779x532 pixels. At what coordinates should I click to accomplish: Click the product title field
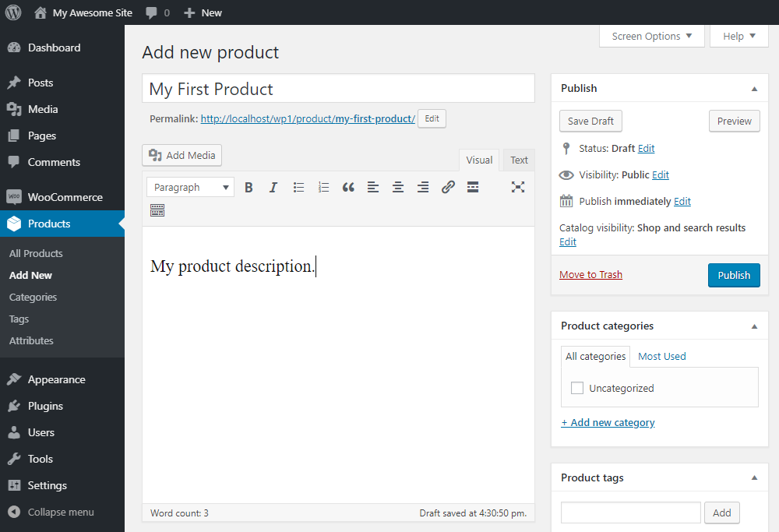click(x=338, y=89)
